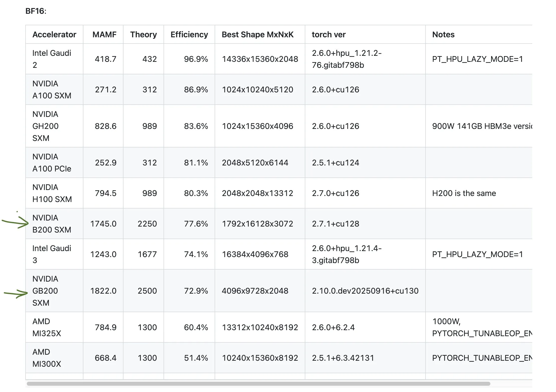This screenshot has width=556, height=392.
Task: Click the 96.9% efficiency value
Action: click(196, 59)
